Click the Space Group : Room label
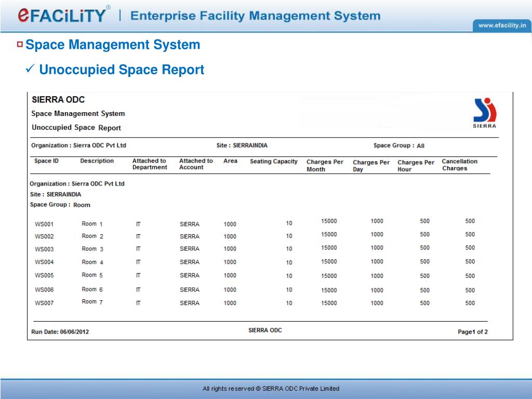This screenshot has height=399, width=532. click(x=60, y=205)
